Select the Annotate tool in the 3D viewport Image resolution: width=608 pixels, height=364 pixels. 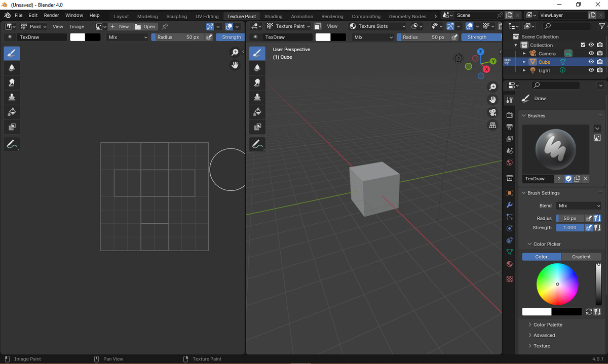click(x=257, y=144)
